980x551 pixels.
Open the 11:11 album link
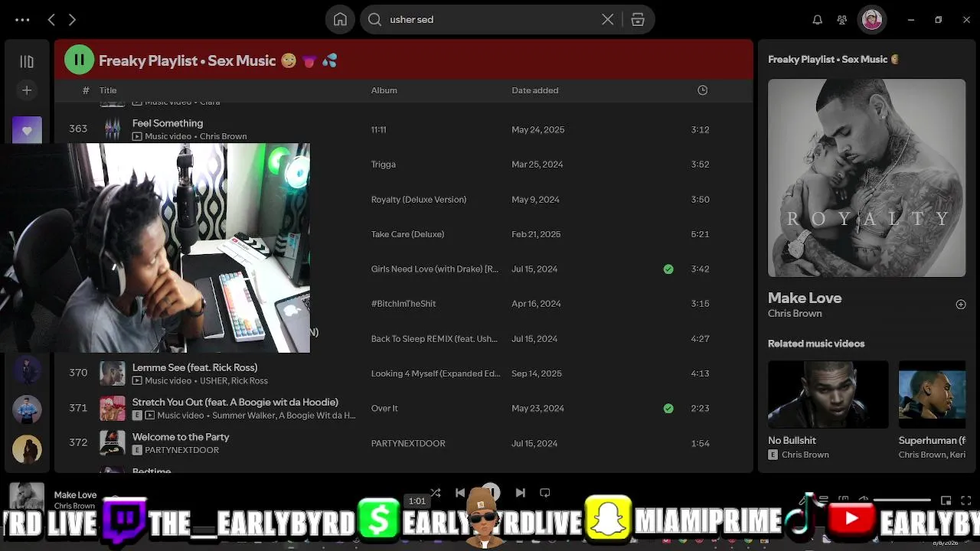tap(378, 130)
